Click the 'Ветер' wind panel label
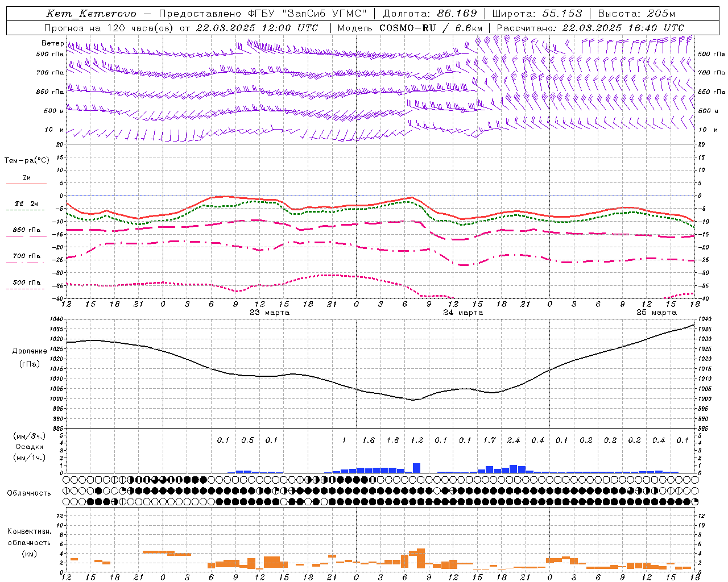The image size is (728, 582). (52, 43)
